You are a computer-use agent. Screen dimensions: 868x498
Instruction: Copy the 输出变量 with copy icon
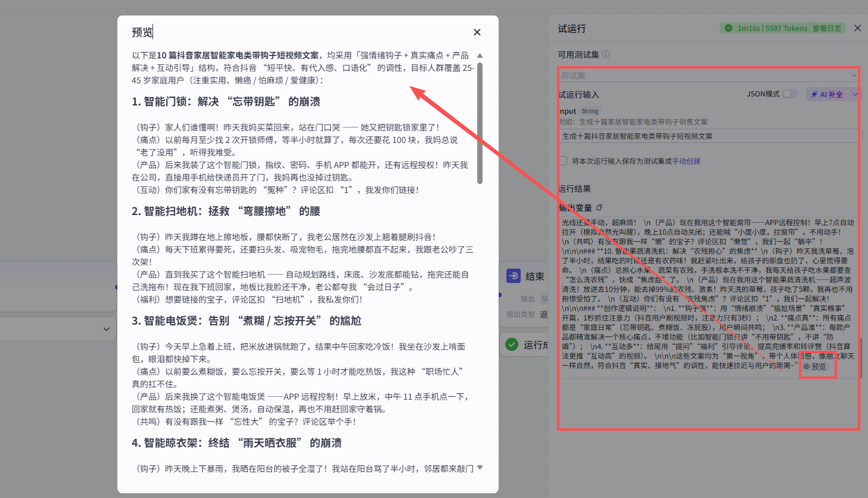(599, 207)
